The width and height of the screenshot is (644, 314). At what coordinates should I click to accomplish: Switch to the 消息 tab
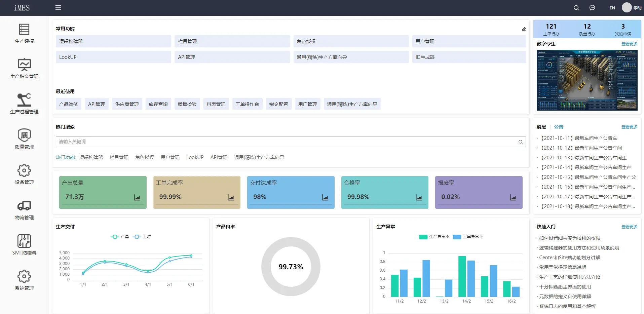click(541, 127)
